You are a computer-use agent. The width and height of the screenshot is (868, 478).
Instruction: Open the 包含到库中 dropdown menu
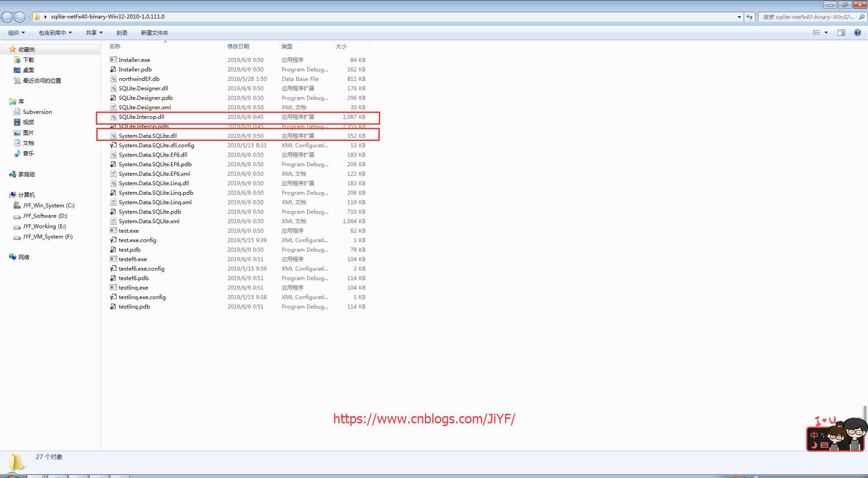click(x=55, y=33)
